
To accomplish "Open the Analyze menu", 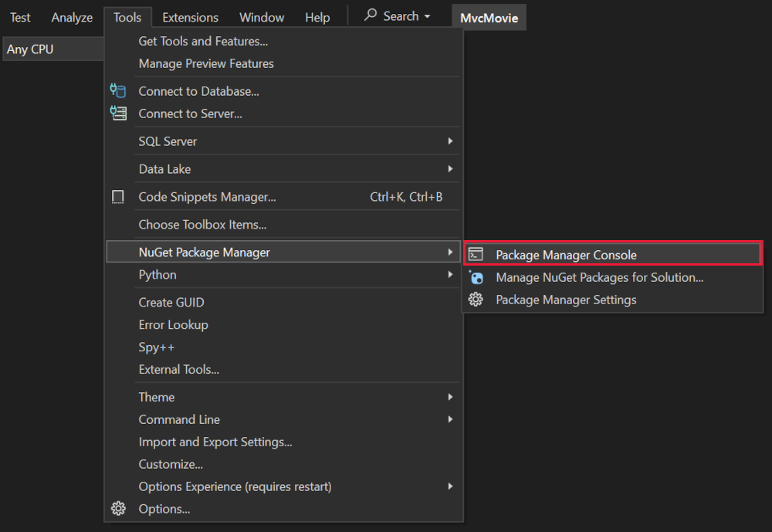I will 72,17.
